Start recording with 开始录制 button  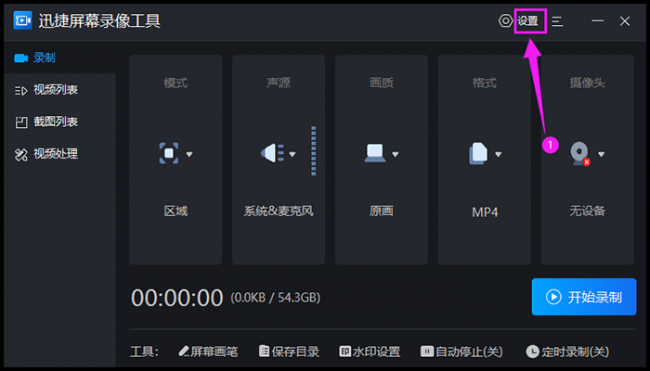click(584, 297)
